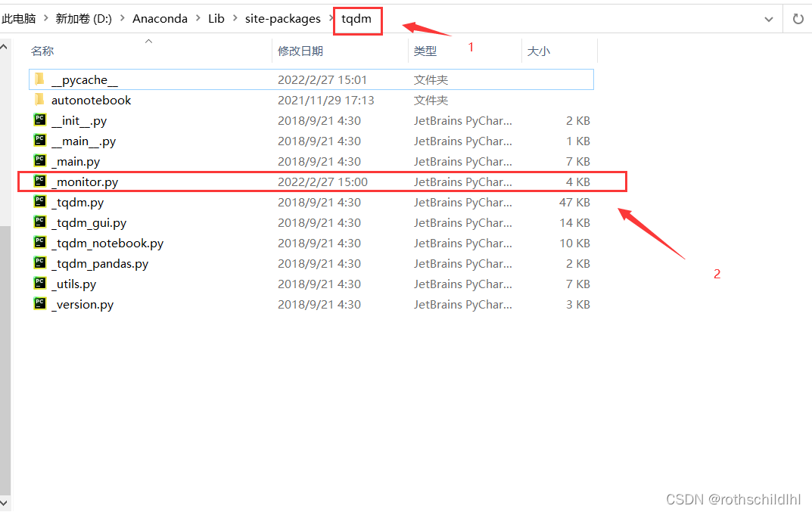Image resolution: width=812 pixels, height=512 pixels.
Task: Expand the chevron after 新加卷 (D:)
Action: (x=122, y=19)
